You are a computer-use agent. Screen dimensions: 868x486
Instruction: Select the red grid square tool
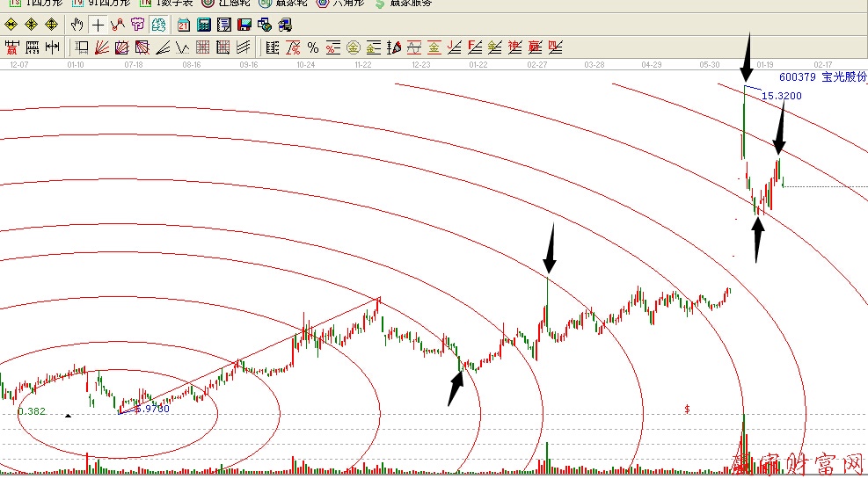coord(203,47)
